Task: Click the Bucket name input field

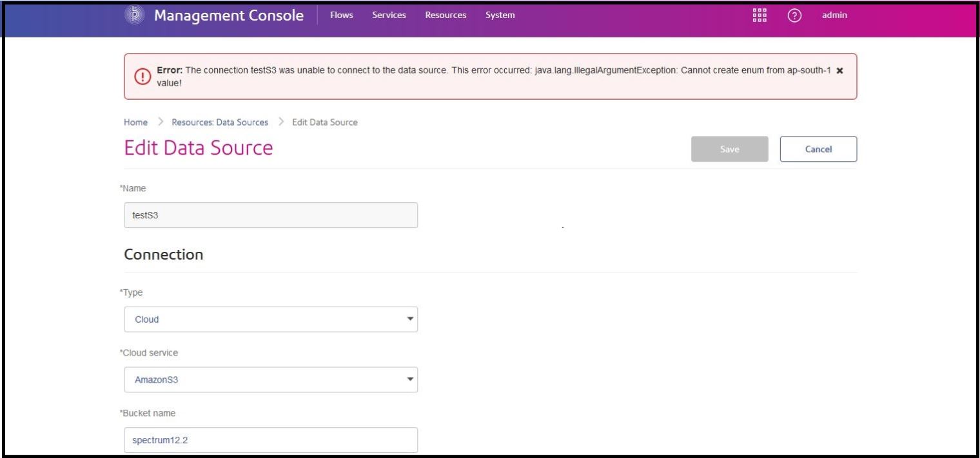Action: coord(271,440)
